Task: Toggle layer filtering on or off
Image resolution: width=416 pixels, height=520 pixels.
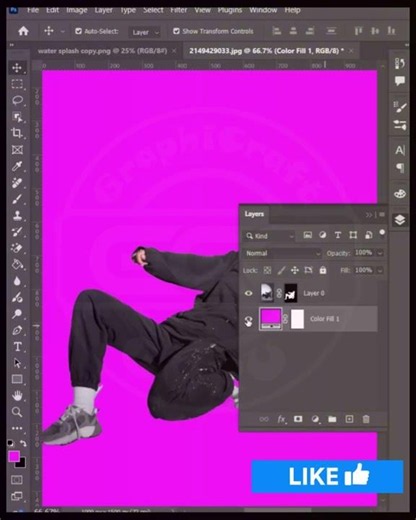Action: click(x=382, y=232)
